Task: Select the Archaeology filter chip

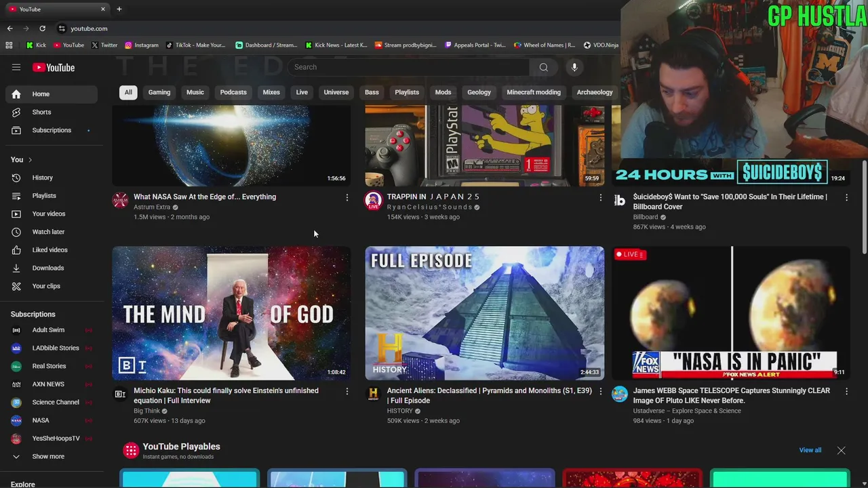Action: pos(595,92)
